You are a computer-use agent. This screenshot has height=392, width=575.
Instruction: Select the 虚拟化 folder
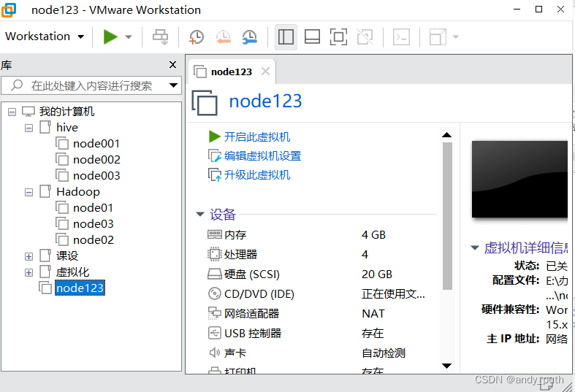click(72, 272)
